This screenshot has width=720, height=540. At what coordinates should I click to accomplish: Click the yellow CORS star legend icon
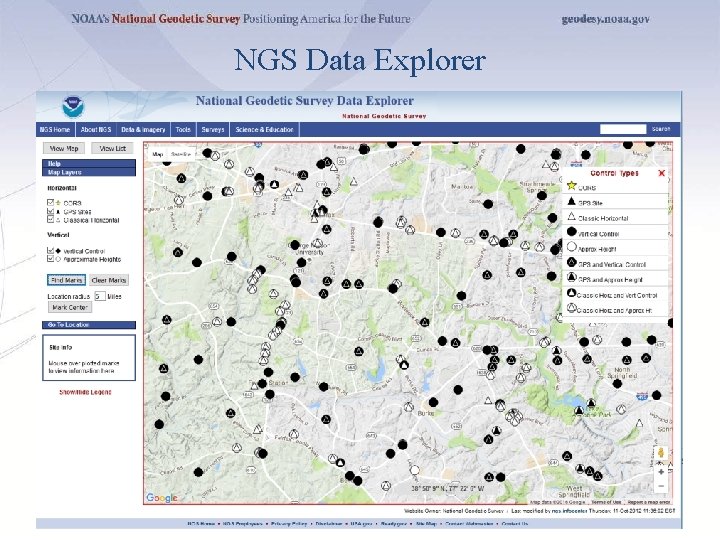(x=571, y=186)
